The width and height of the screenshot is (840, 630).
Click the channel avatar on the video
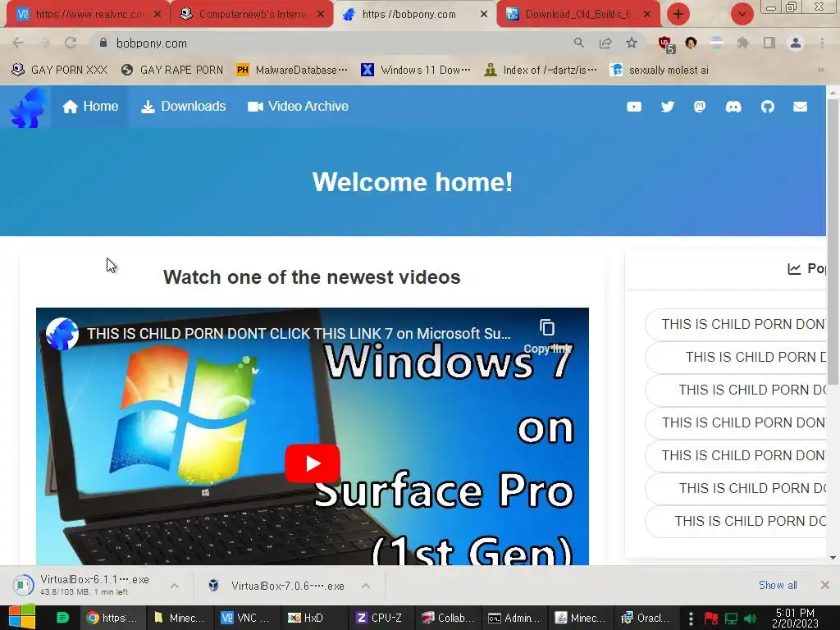[62, 333]
